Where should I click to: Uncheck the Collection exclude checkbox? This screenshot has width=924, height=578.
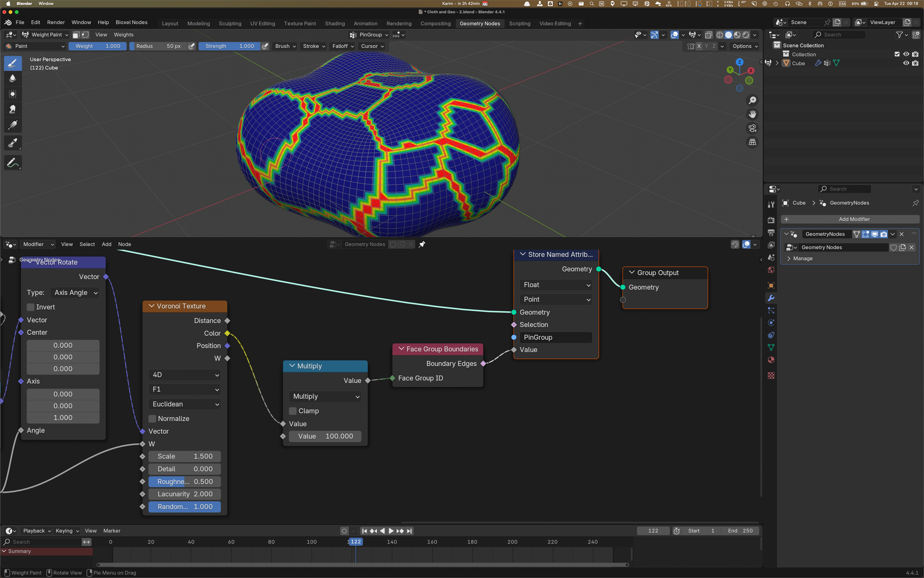(x=897, y=54)
